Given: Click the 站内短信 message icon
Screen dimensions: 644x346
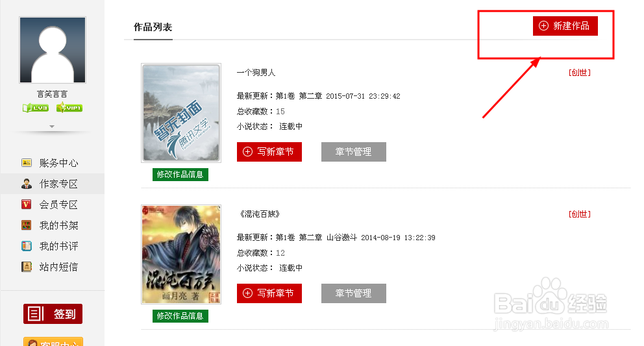Looking at the screenshot, I should click(26, 267).
